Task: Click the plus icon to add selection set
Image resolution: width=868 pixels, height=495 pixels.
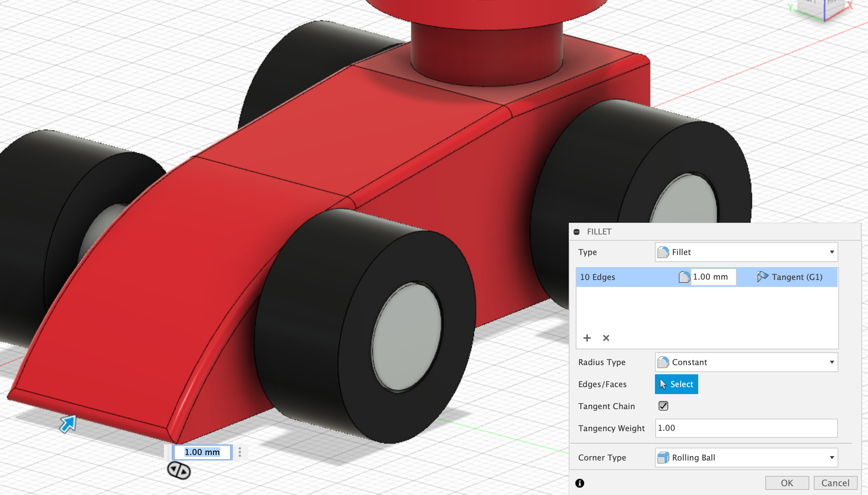Action: 587,338
